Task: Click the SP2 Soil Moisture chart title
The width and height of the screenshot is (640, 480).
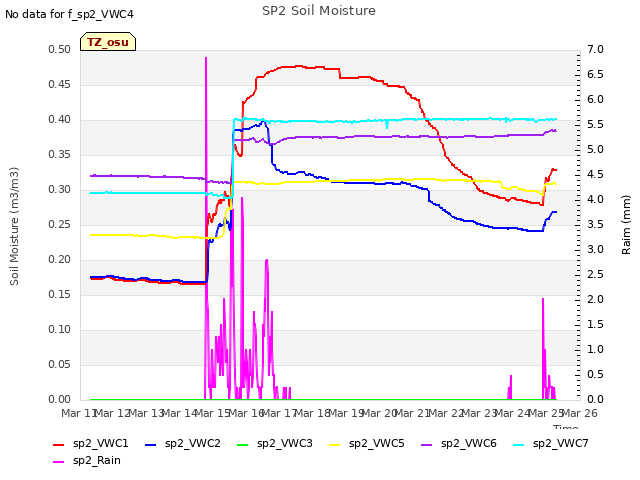Action: click(319, 11)
